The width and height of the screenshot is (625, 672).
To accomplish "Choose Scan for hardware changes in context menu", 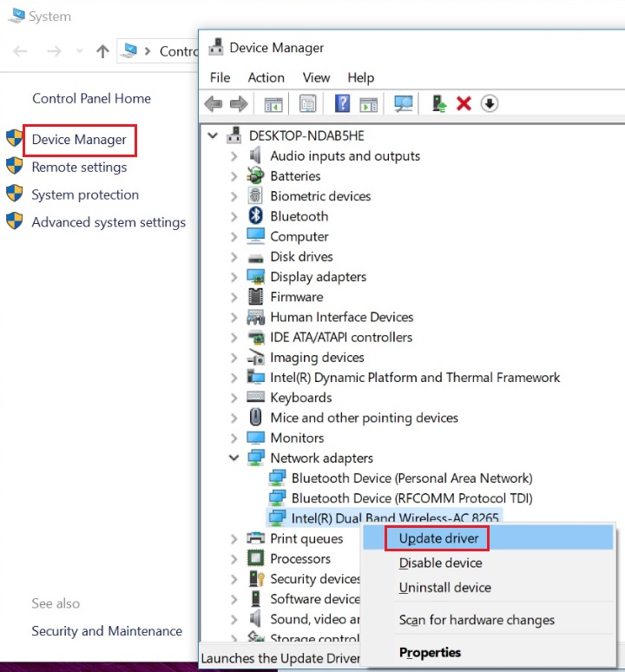I will (488, 620).
